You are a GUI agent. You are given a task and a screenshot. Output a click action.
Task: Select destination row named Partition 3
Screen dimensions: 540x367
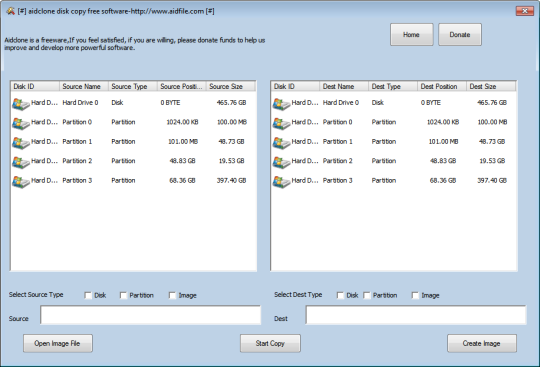coord(394,181)
